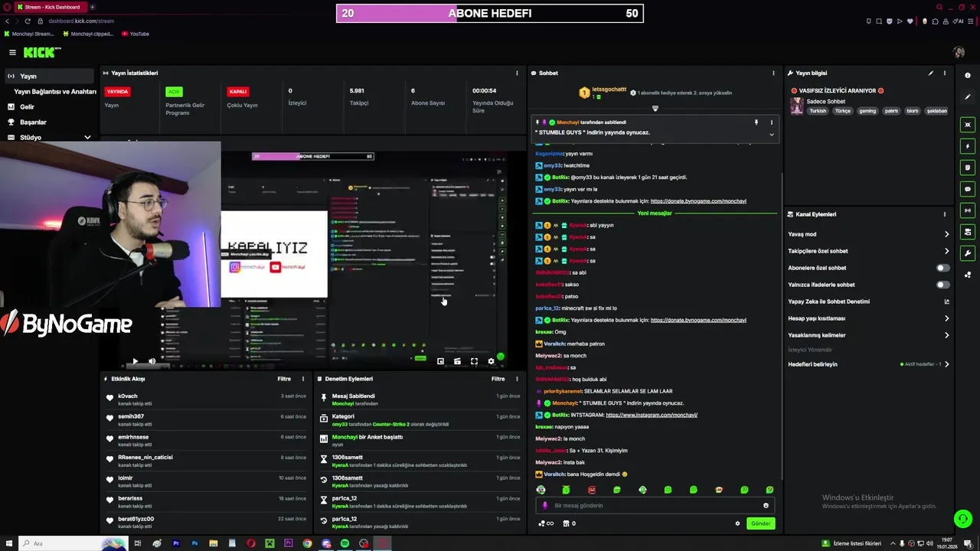This screenshot has width=980, height=551.
Task: Expand Yasaklanmış kelimeler option
Action: 946,335
